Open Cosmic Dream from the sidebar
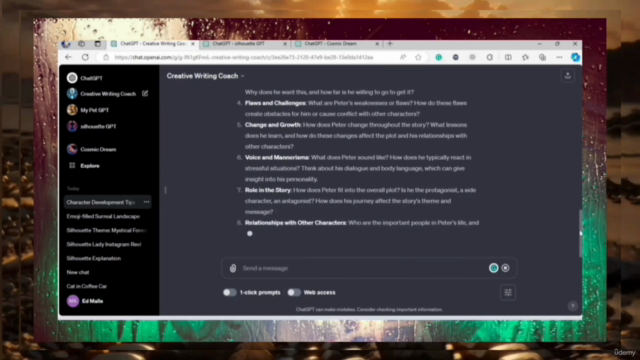Screen dimensions: 640x360 pyautogui.click(x=98, y=149)
